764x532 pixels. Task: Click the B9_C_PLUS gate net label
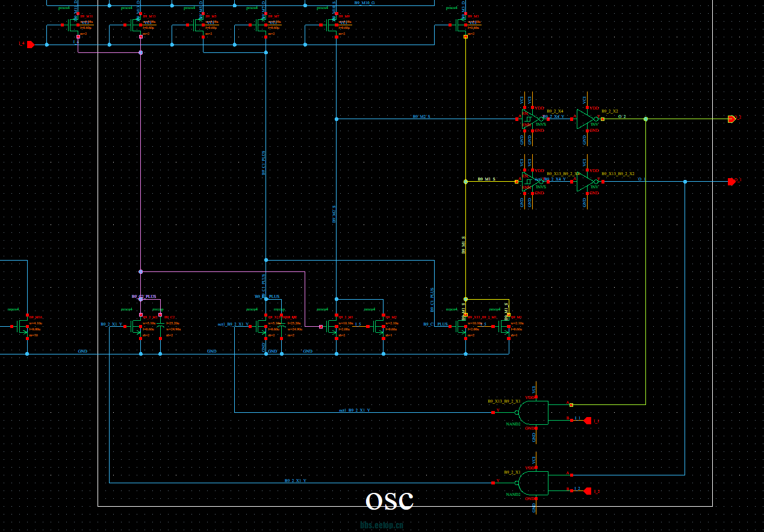point(435,324)
